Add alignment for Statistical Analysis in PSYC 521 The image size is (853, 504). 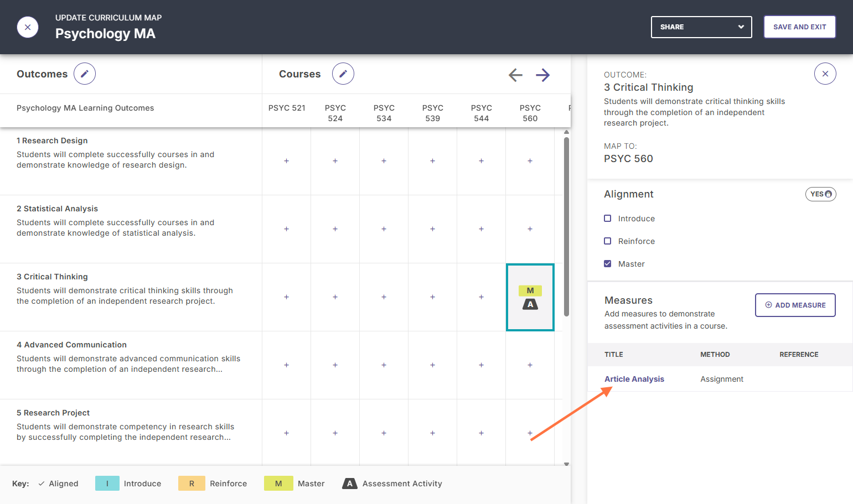point(286,229)
